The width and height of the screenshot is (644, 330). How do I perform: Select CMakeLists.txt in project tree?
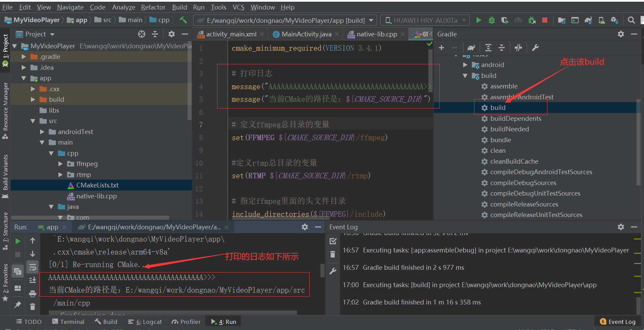(97, 185)
